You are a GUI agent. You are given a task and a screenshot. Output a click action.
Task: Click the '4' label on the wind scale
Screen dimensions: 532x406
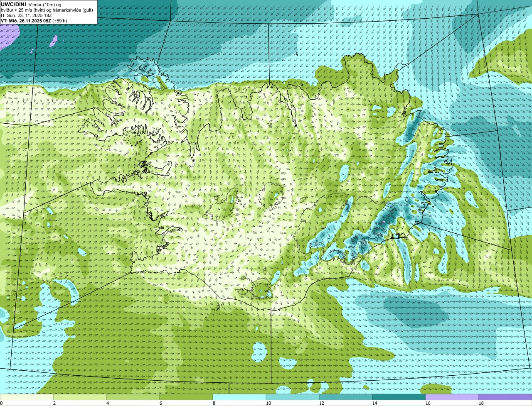108,403
